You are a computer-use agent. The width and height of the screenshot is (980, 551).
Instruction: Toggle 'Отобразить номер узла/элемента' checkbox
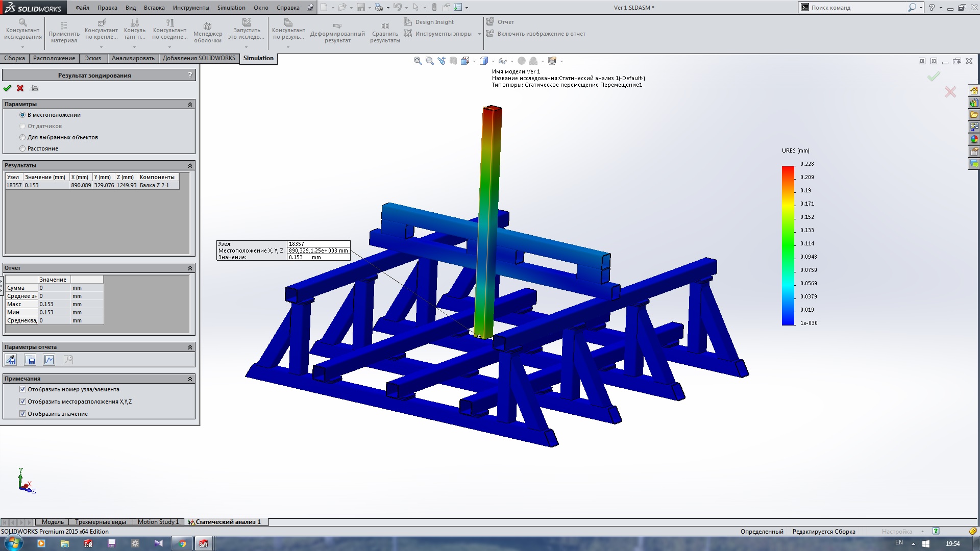[x=22, y=389]
